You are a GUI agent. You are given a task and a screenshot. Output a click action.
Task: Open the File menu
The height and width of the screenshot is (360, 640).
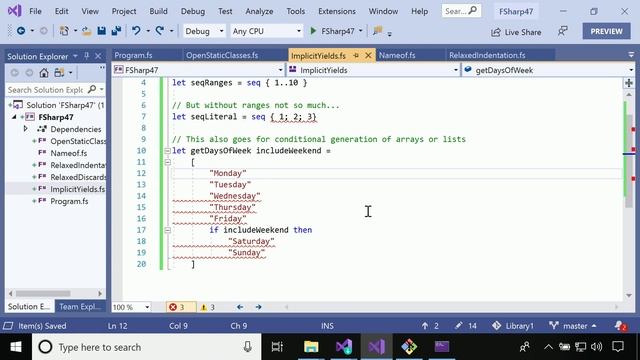pyautogui.click(x=36, y=11)
